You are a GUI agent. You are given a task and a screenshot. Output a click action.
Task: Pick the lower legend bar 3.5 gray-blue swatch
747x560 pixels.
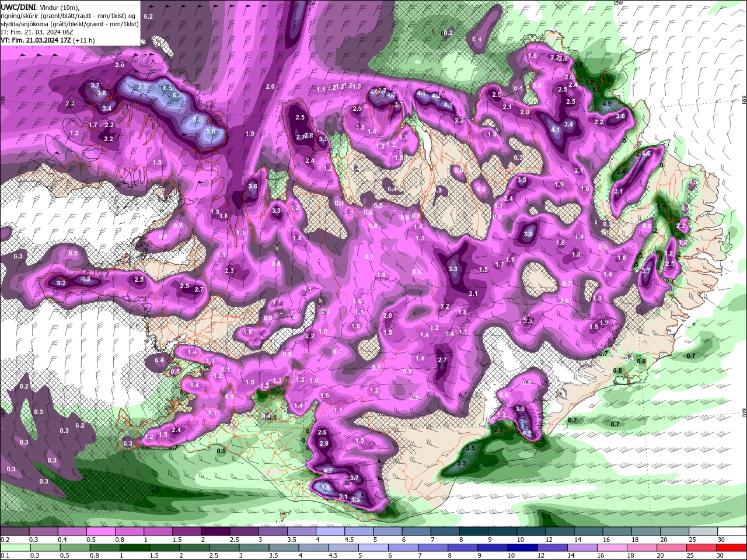[284, 548]
